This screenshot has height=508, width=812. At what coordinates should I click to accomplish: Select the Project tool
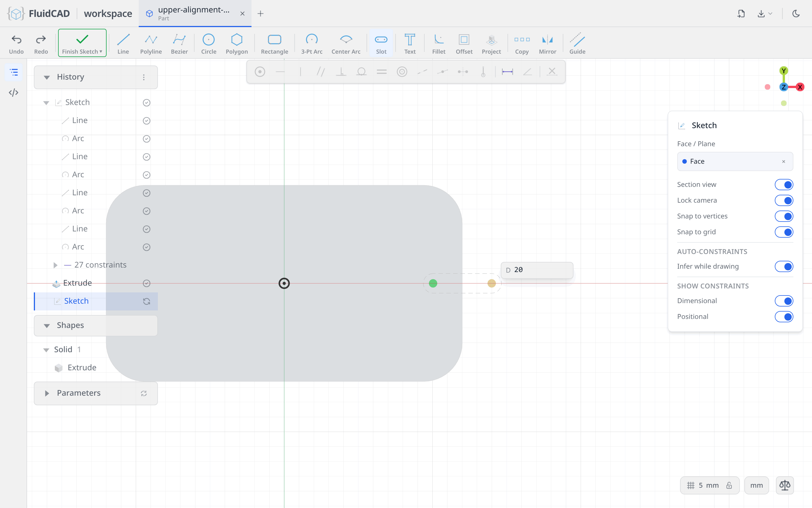click(x=491, y=44)
